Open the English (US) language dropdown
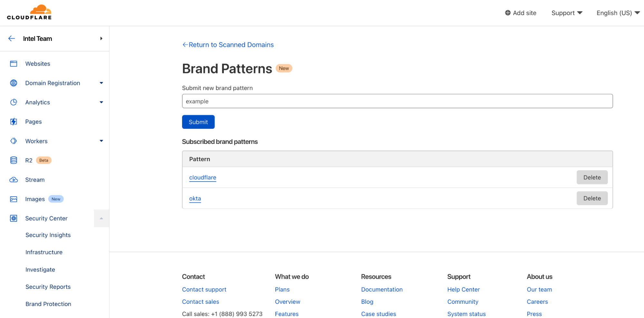644x318 pixels. coord(618,13)
